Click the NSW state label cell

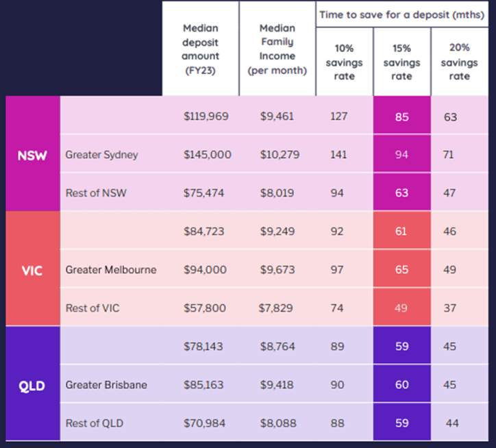point(33,153)
